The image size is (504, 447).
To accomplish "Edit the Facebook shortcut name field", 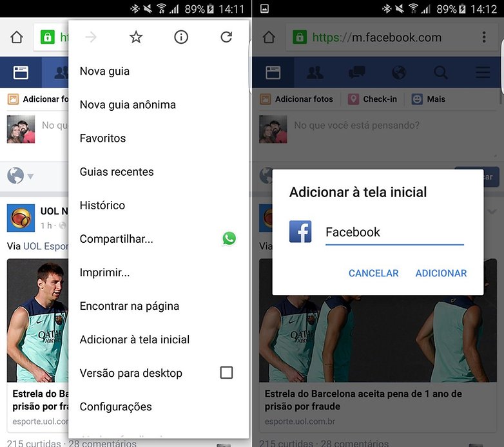I will (x=394, y=233).
